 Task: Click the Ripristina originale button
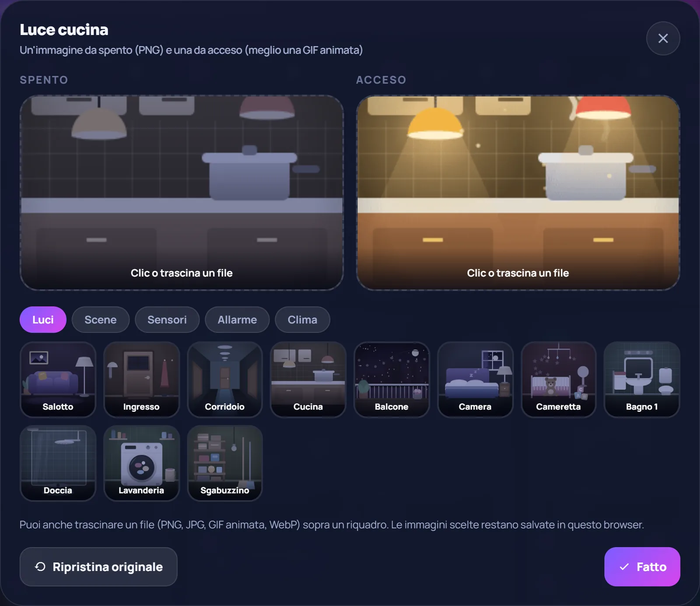(98, 567)
